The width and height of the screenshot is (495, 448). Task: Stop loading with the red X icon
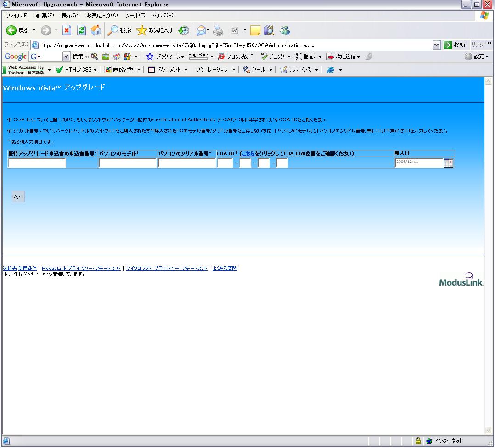pyautogui.click(x=67, y=30)
